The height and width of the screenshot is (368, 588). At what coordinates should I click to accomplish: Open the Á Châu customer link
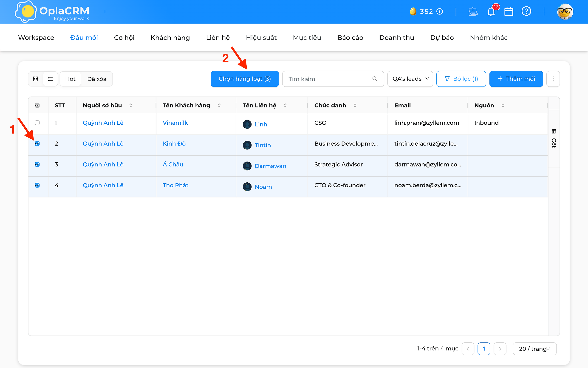coord(173,164)
